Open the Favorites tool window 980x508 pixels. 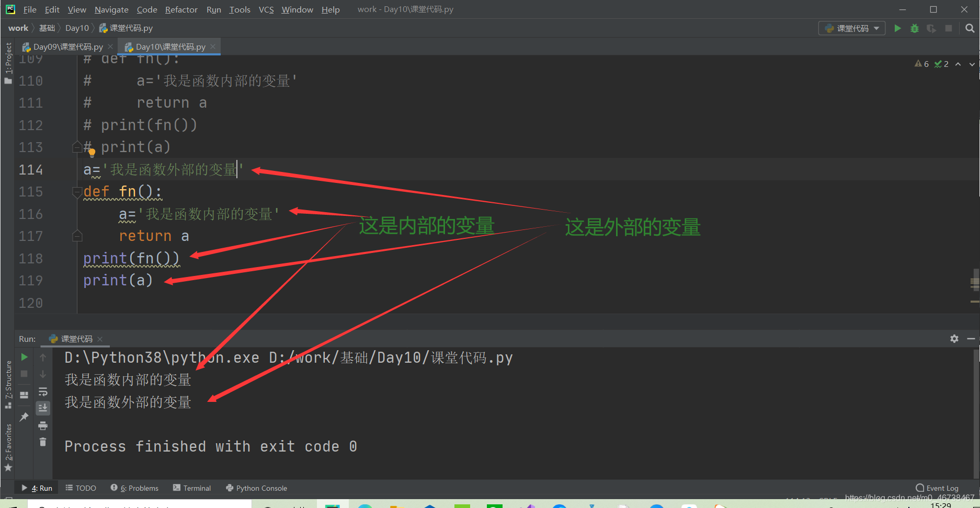[x=8, y=448]
